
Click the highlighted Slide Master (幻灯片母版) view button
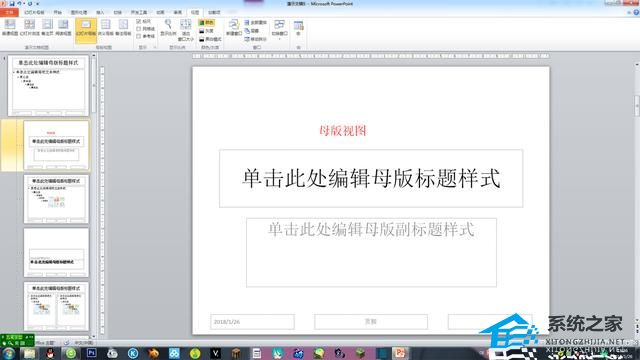click(86, 30)
